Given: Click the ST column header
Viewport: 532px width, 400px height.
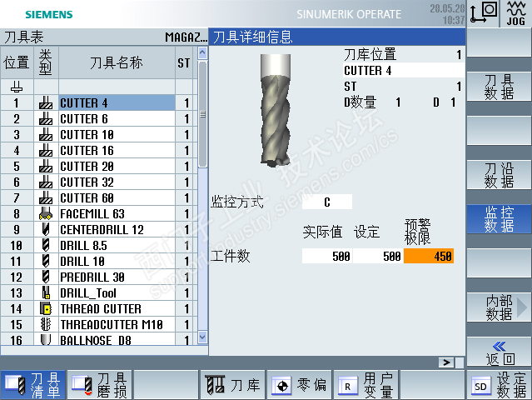Looking at the screenshot, I should tap(183, 62).
